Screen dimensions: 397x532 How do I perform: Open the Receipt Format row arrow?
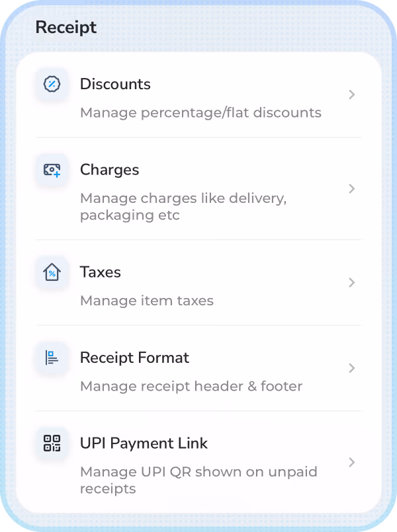[352, 368]
